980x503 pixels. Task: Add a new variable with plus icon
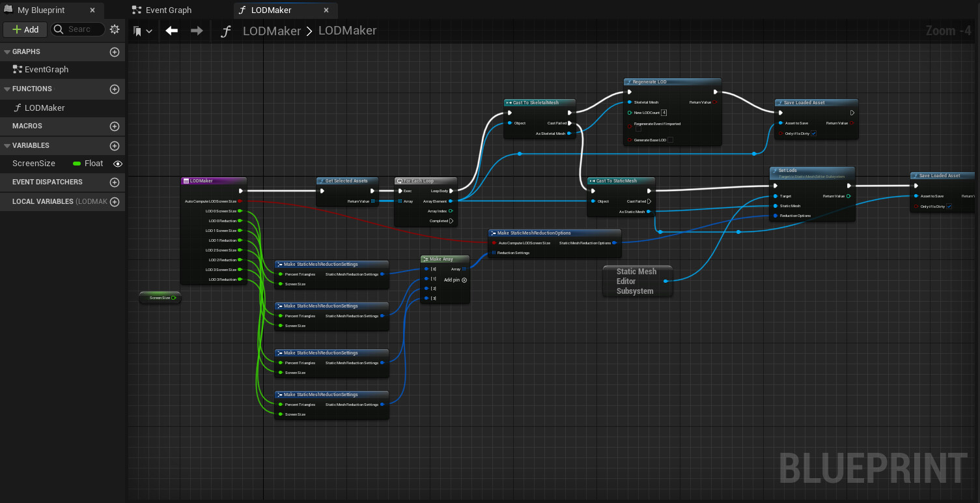tap(115, 146)
